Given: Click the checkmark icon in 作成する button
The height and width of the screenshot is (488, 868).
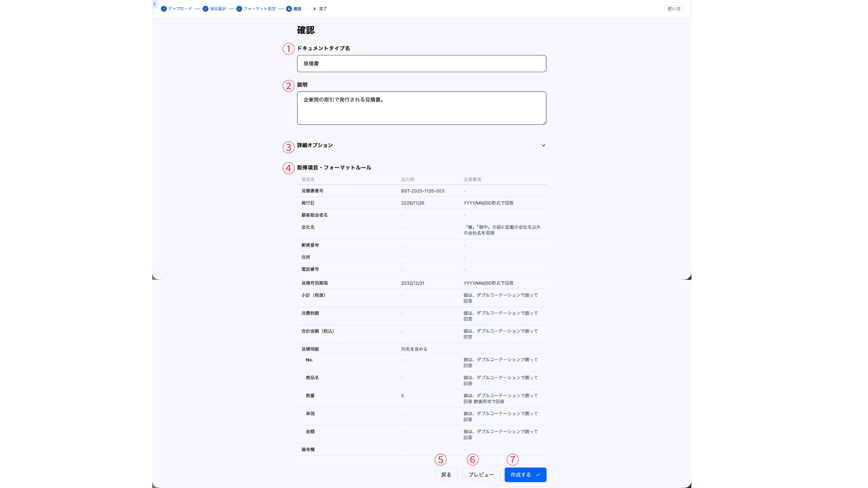Looking at the screenshot, I should pos(538,475).
